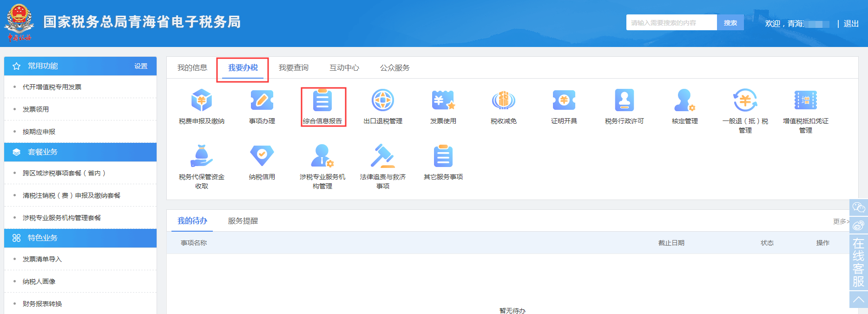The width and height of the screenshot is (868, 314).
Task: Select the 服务提醒 tab
Action: coord(243,221)
